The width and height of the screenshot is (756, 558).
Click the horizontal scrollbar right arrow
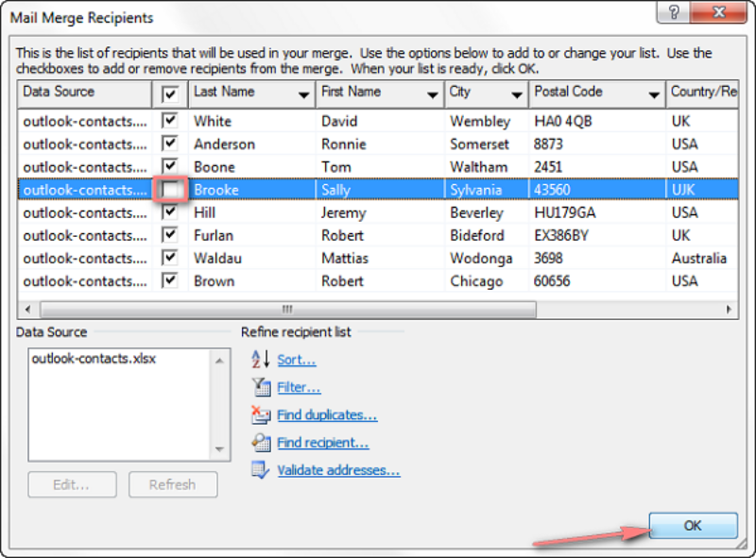click(x=729, y=310)
